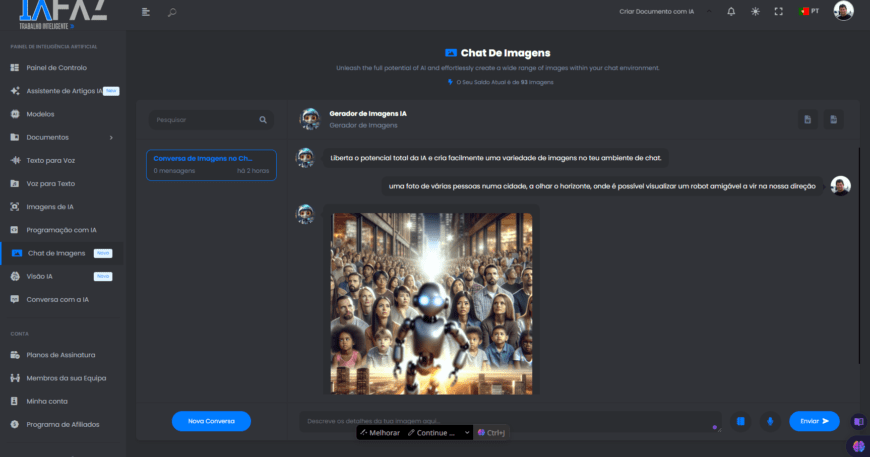Click the magnifier icon inside the Pesquisar field
Image resolution: width=870 pixels, height=457 pixels.
[x=263, y=120]
